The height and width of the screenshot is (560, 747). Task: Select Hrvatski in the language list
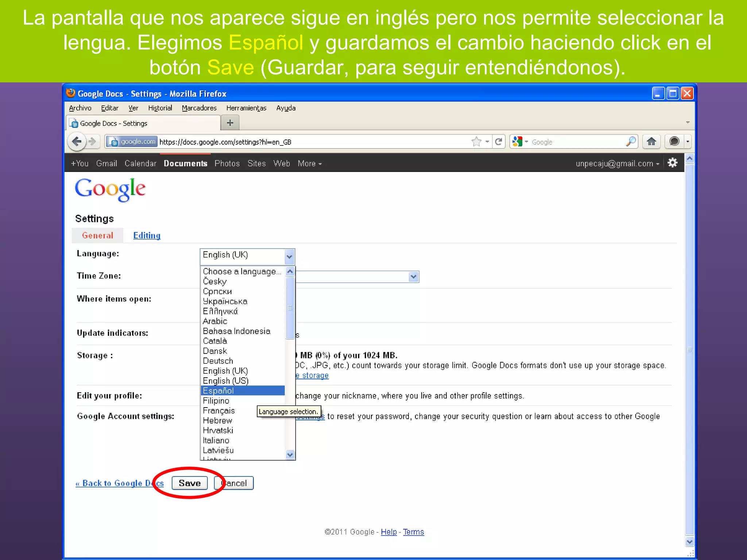pyautogui.click(x=243, y=431)
